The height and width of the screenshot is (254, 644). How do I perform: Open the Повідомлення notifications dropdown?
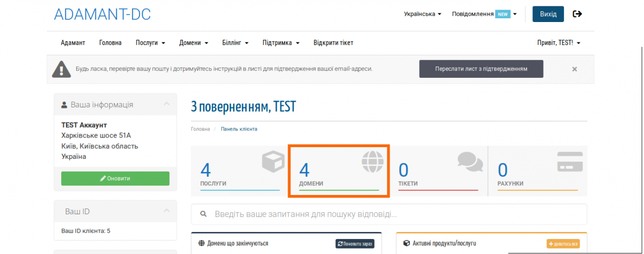484,14
